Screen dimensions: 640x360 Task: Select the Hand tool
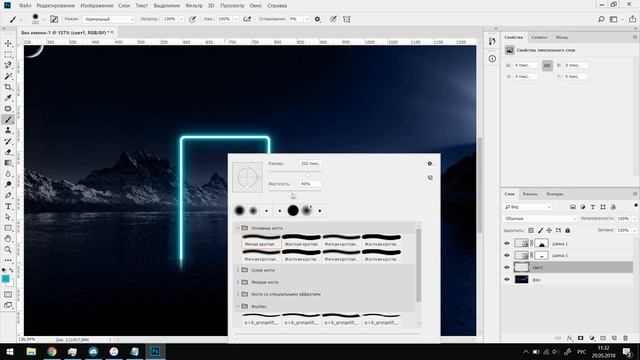tap(8, 239)
